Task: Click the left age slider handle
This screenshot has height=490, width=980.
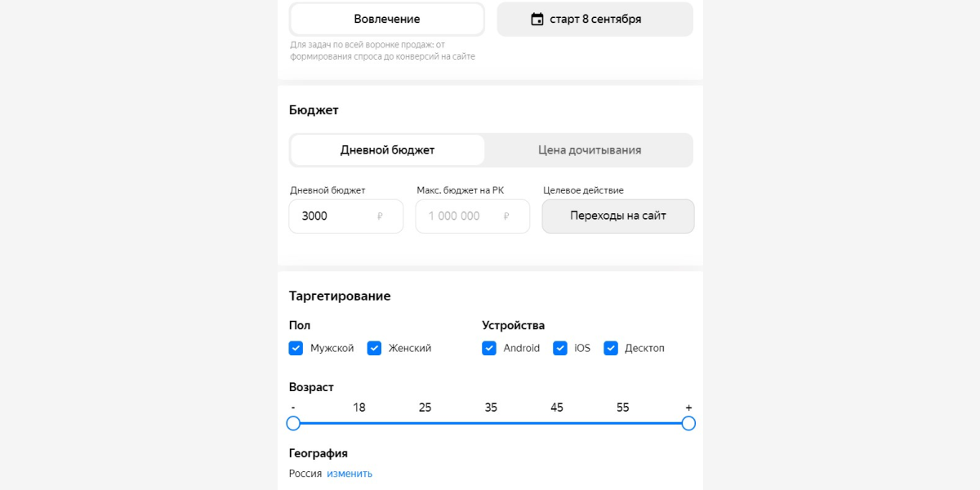Action: coord(293,423)
